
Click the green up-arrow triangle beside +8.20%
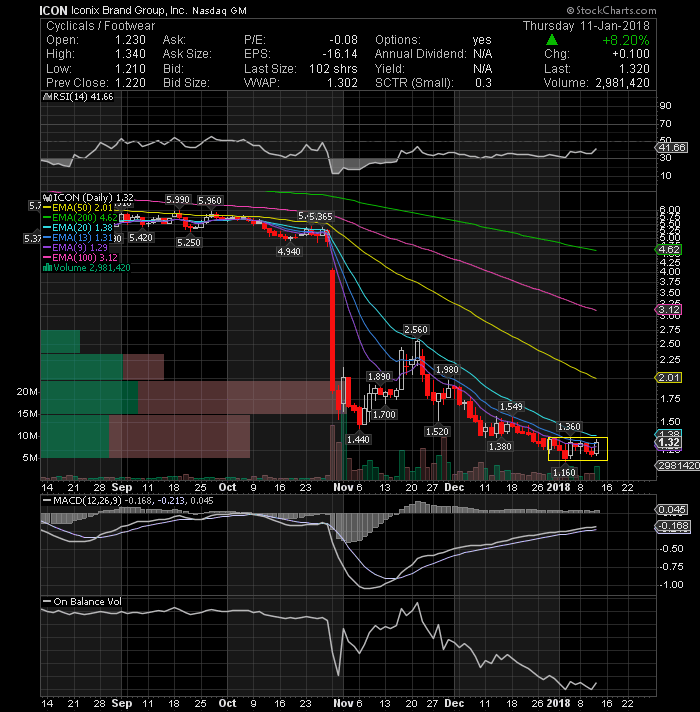(552, 40)
